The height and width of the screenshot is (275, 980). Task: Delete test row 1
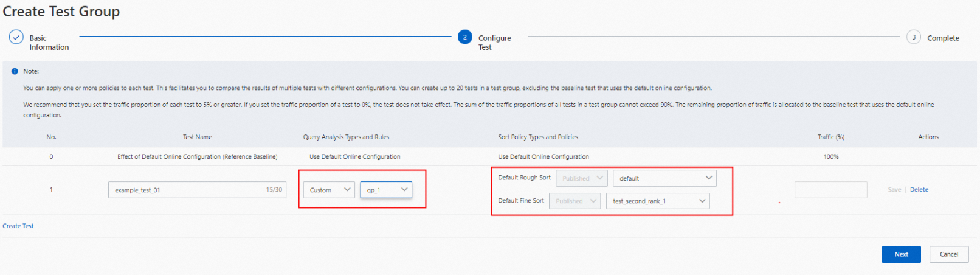[x=919, y=190]
